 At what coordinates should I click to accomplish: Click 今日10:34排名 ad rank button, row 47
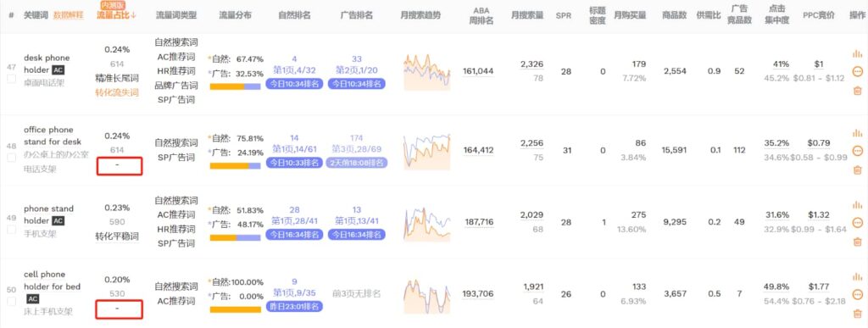[x=357, y=84]
